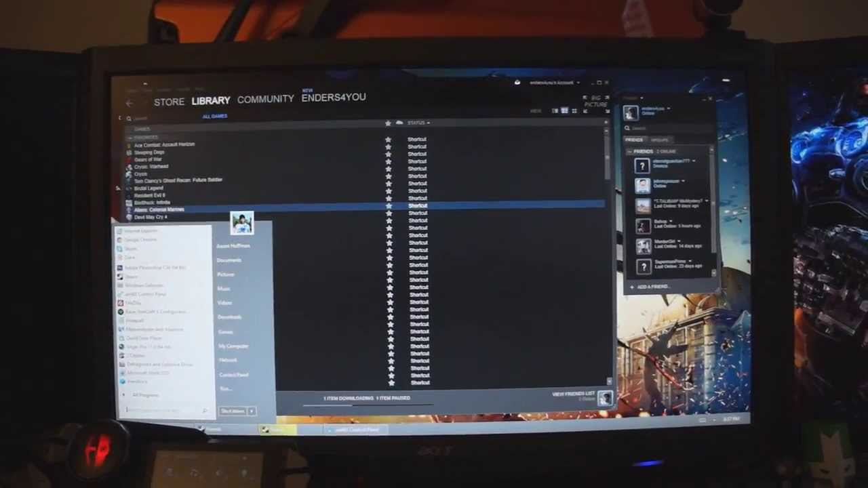The height and width of the screenshot is (488, 868).
Task: Collapse the FRIENDS group in friends list
Action: coord(629,151)
